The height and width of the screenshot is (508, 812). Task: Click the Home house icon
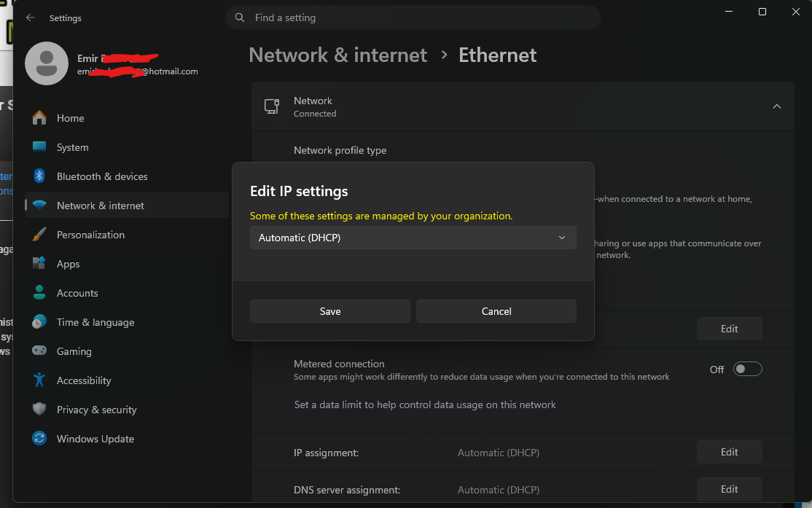(39, 118)
